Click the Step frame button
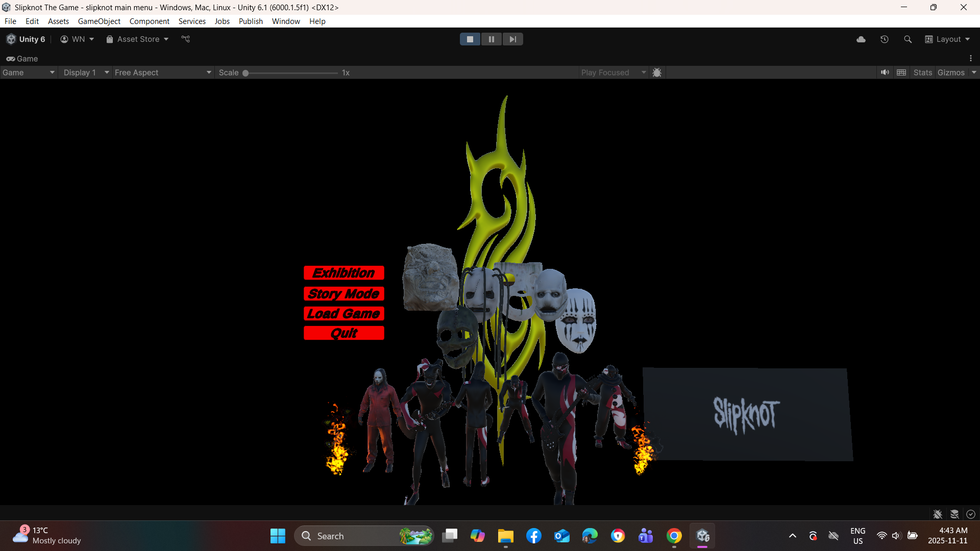 click(x=512, y=39)
